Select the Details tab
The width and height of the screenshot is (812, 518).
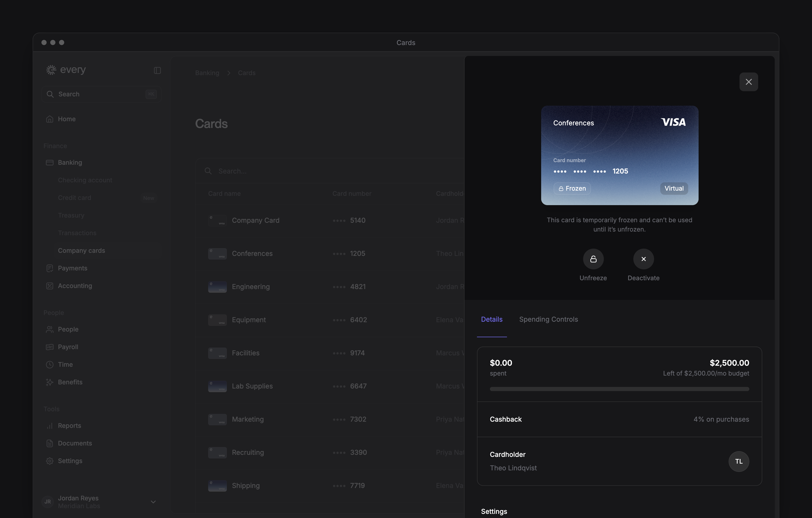tap(492, 319)
